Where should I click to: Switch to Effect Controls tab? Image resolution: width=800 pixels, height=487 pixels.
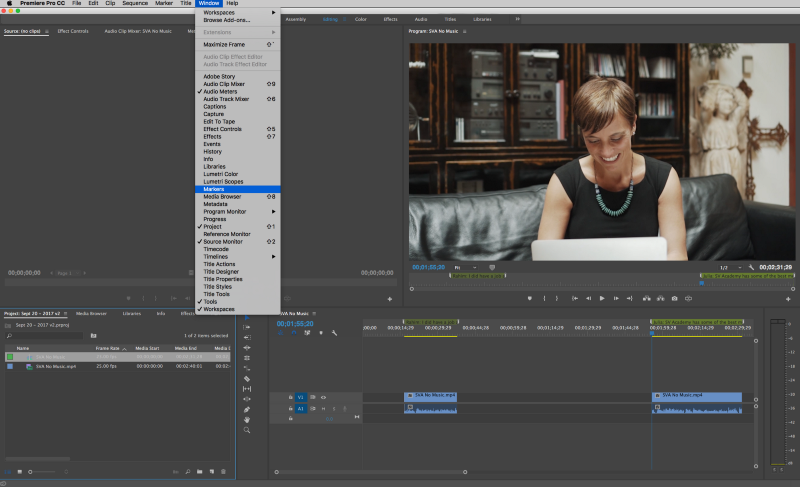click(x=73, y=31)
